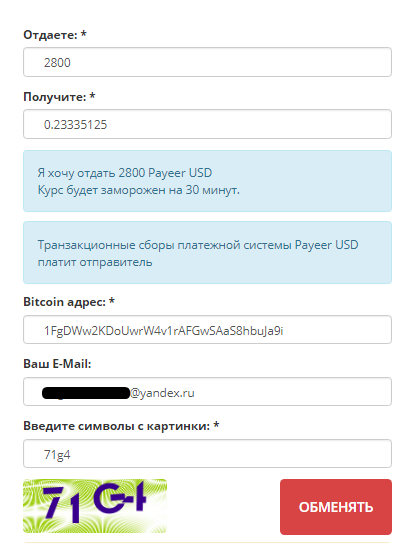This screenshot has width=414, height=543.
Task: Click the "Введите символы с картинки:" label
Action: pos(117,426)
